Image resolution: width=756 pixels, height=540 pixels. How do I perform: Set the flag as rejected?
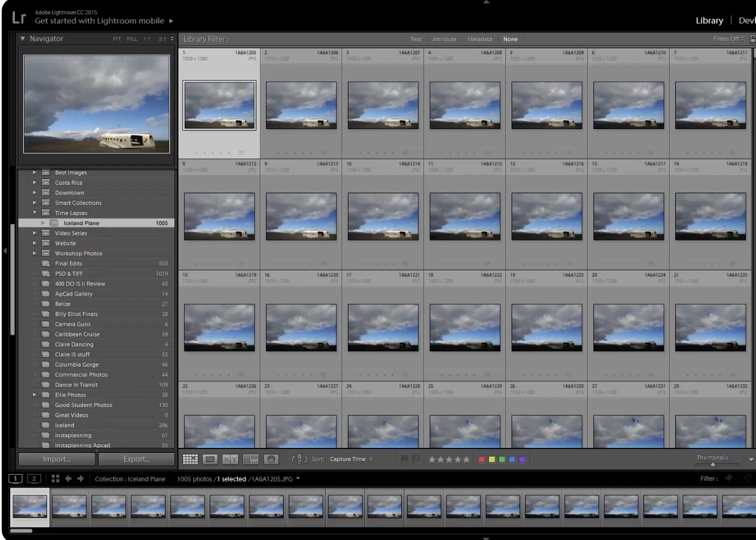click(416, 459)
